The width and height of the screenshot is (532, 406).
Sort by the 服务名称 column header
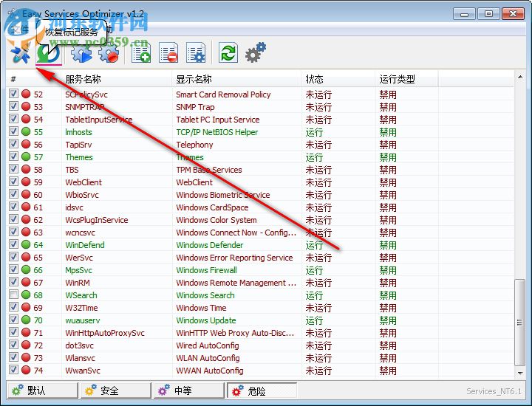coord(117,79)
